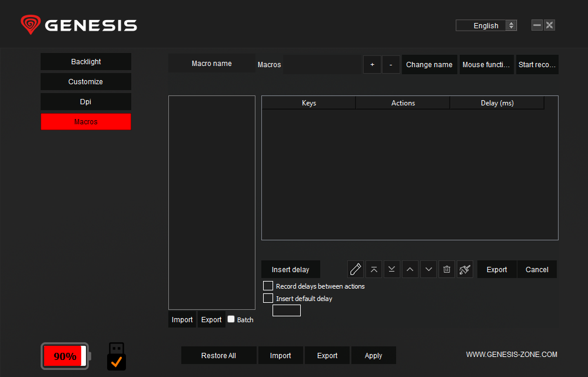Screen dimensions: 588x377
Task: Click Insert delay button
Action: (x=291, y=269)
